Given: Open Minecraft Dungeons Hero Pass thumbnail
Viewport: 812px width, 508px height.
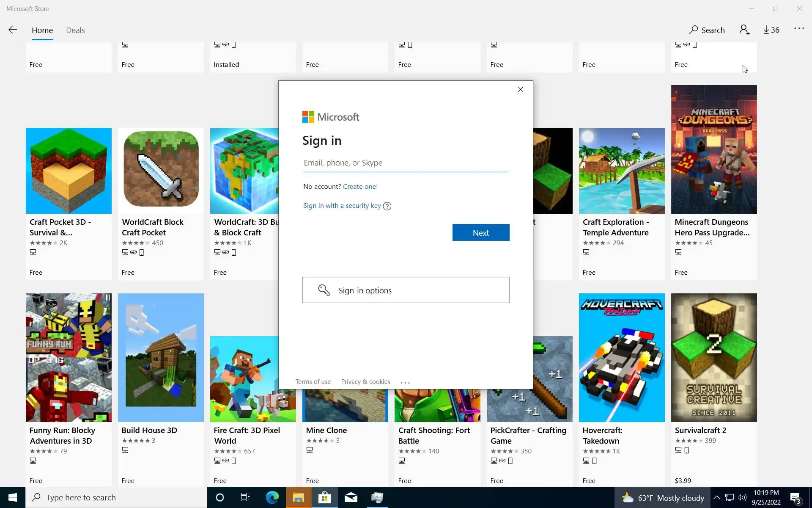Looking at the screenshot, I should point(713,149).
